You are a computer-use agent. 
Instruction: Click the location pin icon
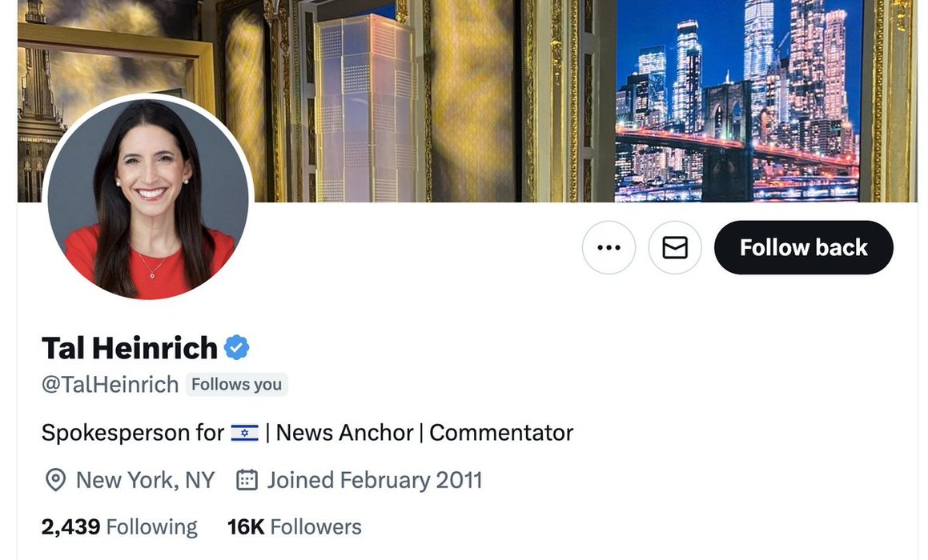pos(55,480)
